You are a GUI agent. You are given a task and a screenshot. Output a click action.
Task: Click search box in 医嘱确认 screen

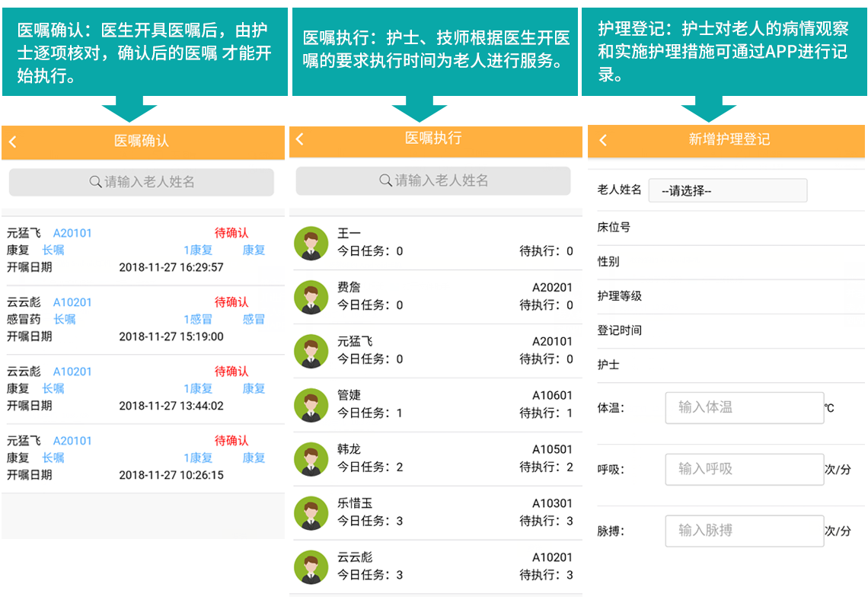[142, 182]
